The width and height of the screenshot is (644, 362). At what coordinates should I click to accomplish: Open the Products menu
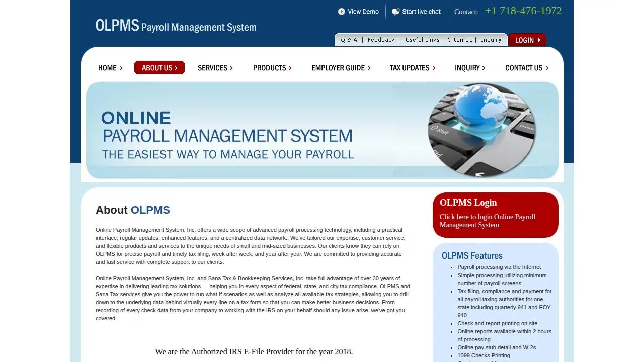(x=272, y=68)
